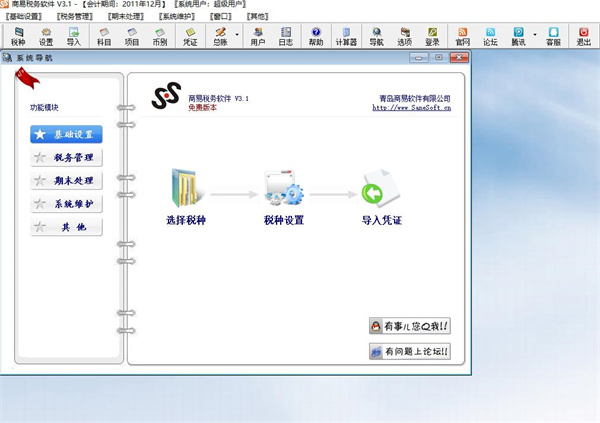The width and height of the screenshot is (600, 423).
Task: Open the 官网 toolbar icon
Action: click(x=463, y=36)
